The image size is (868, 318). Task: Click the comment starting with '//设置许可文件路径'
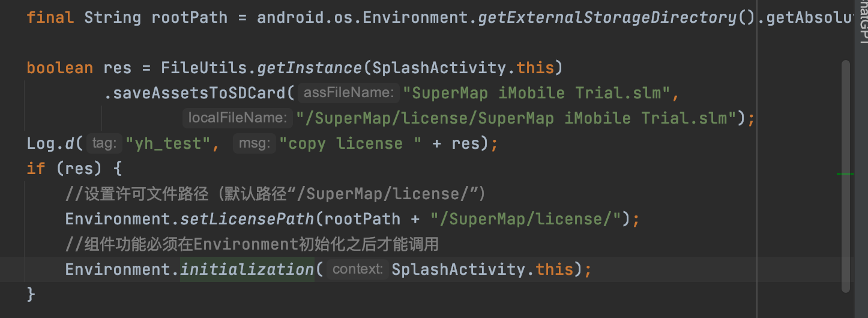pos(275,194)
